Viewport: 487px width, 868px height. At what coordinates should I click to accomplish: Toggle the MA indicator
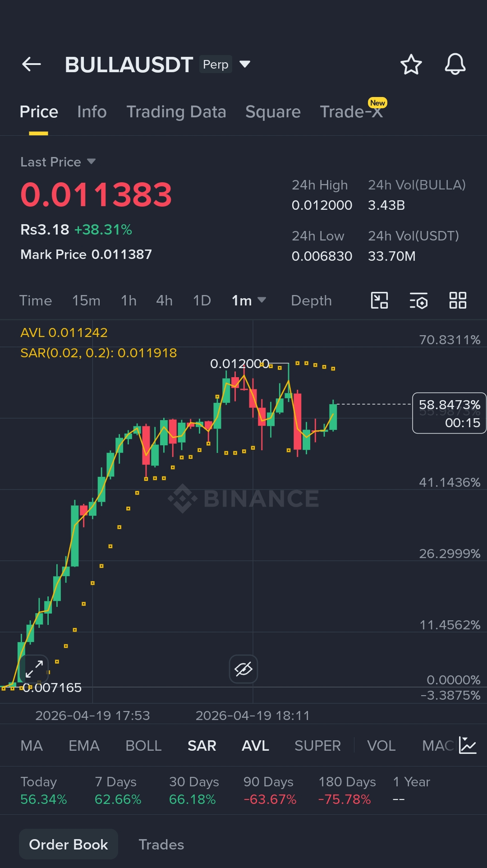pyautogui.click(x=32, y=746)
